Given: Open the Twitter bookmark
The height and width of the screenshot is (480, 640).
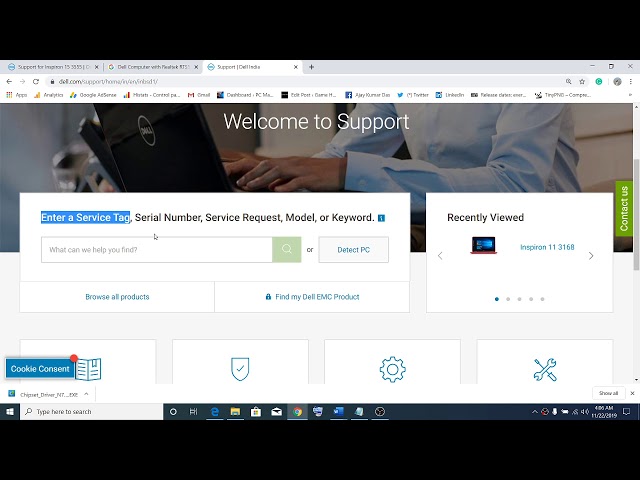Looking at the screenshot, I should tap(413, 95).
